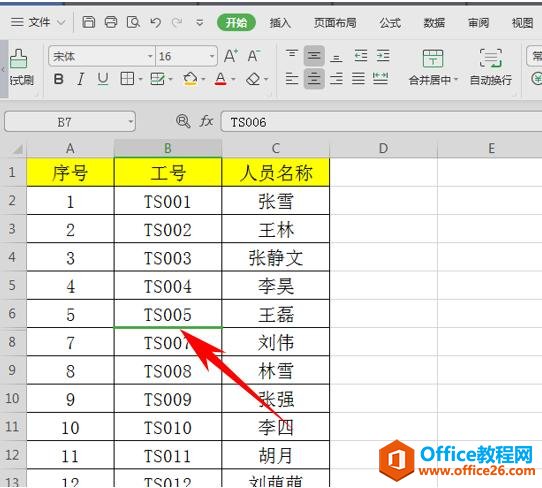Toggle Italic formatting
The width and height of the screenshot is (542, 488).
(x=81, y=79)
